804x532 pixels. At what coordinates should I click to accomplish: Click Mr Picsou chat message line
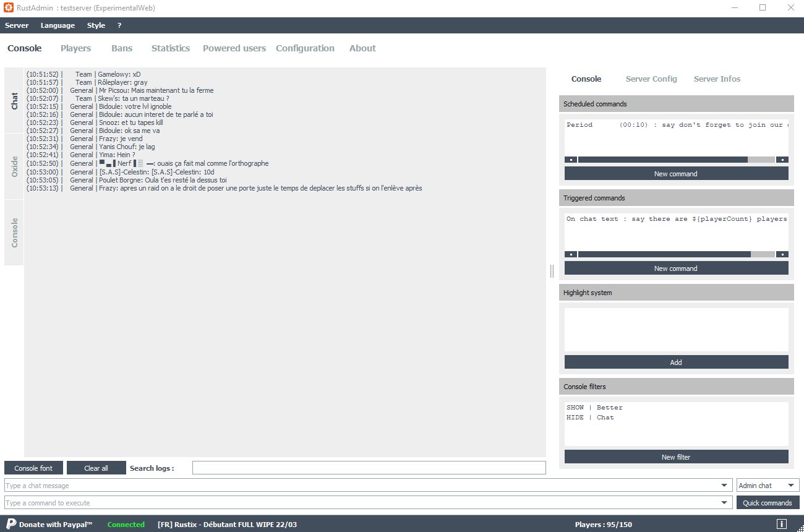tap(120, 90)
